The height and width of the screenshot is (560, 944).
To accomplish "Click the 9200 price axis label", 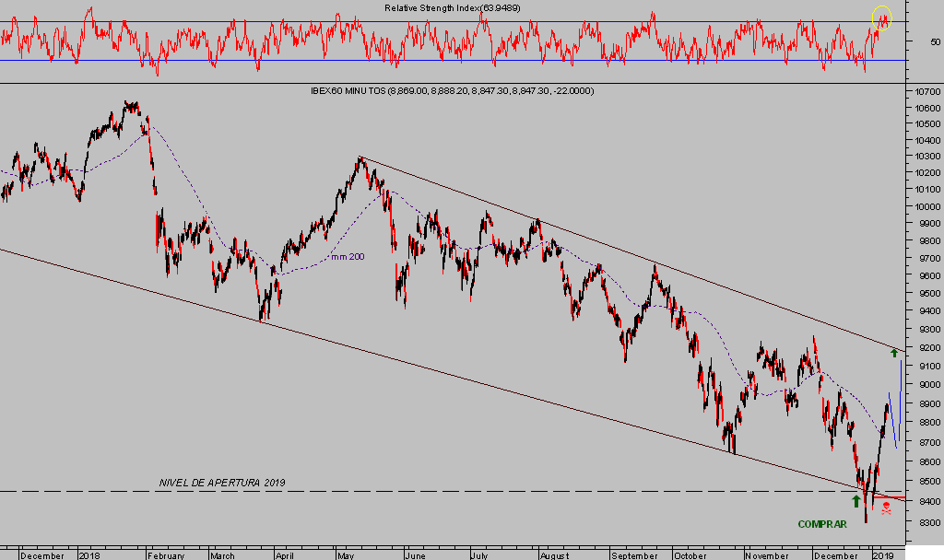I will pos(929,347).
